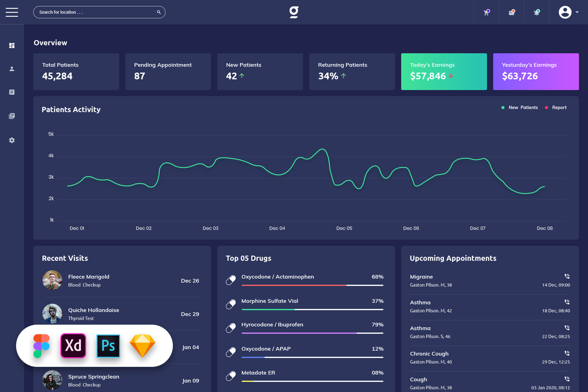Toggle the New Patients legend item
The height and width of the screenshot is (392, 588).
(523, 108)
